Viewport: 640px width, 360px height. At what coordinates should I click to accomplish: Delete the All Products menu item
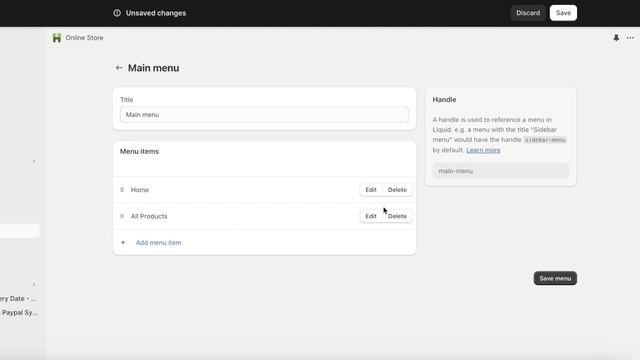(397, 216)
